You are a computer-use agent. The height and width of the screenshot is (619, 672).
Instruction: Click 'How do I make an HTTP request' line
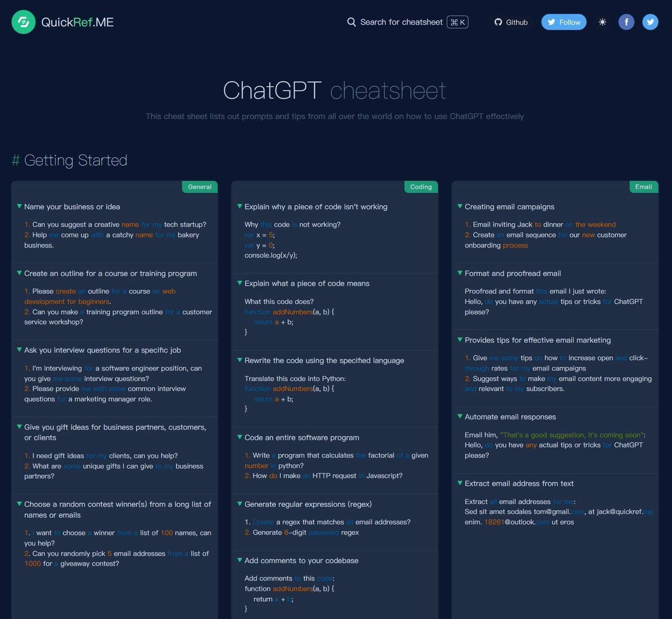[324, 476]
